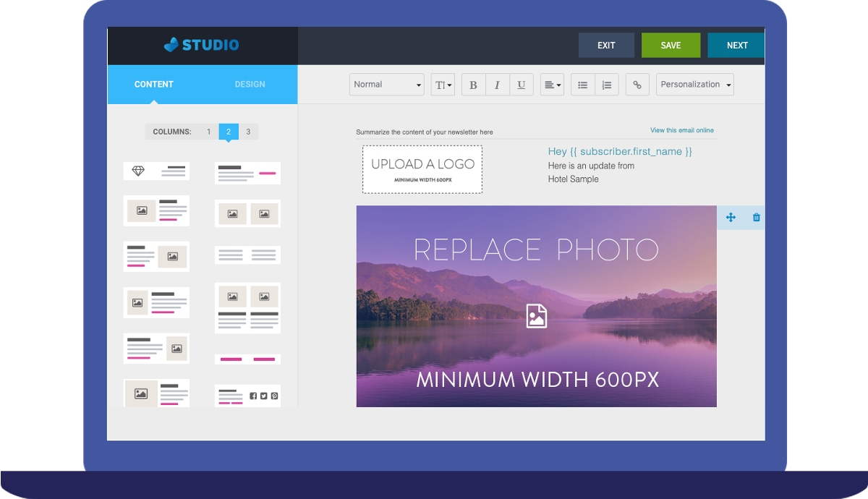The image size is (868, 499).
Task: Switch to 3 columns layout
Action: coord(248,132)
